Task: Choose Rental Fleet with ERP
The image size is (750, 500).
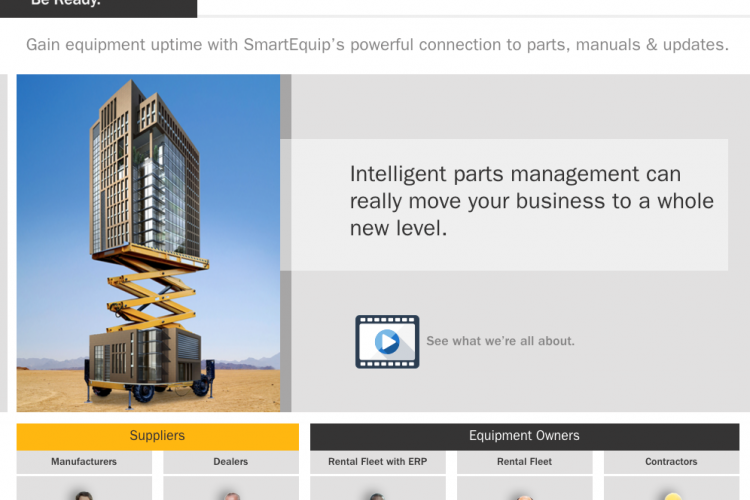Action: 377,462
